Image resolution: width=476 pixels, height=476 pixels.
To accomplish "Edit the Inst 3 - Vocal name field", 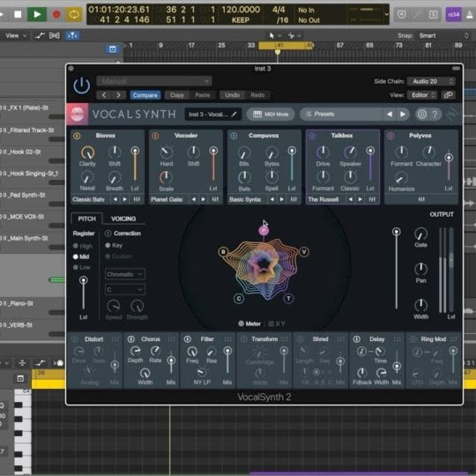I will (x=212, y=115).
